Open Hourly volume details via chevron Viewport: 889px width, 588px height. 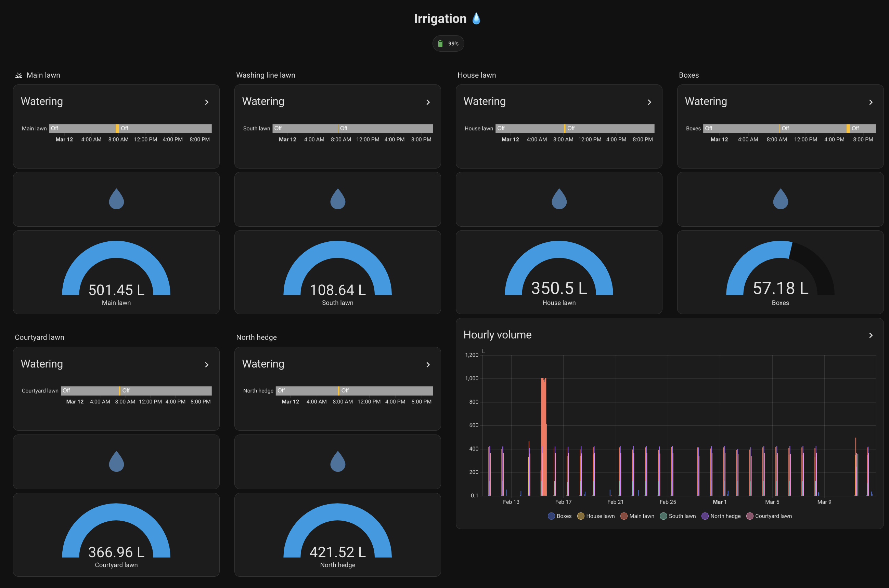coord(871,335)
